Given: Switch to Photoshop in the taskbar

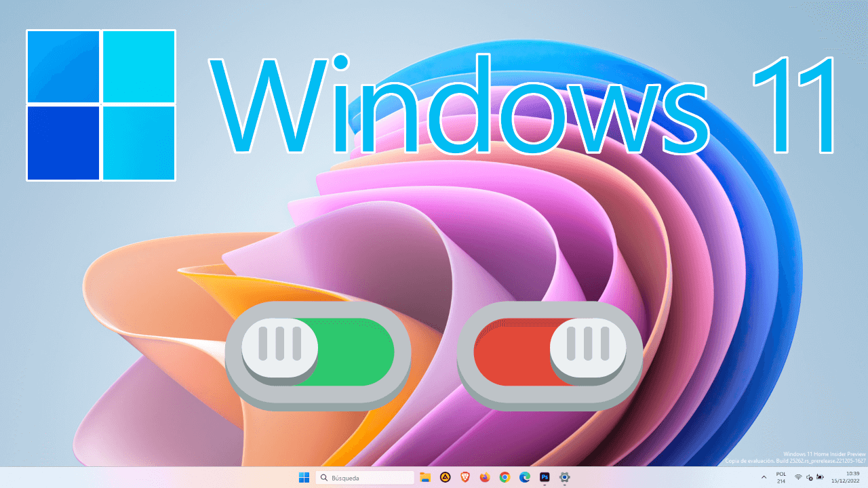Looking at the screenshot, I should coord(544,477).
